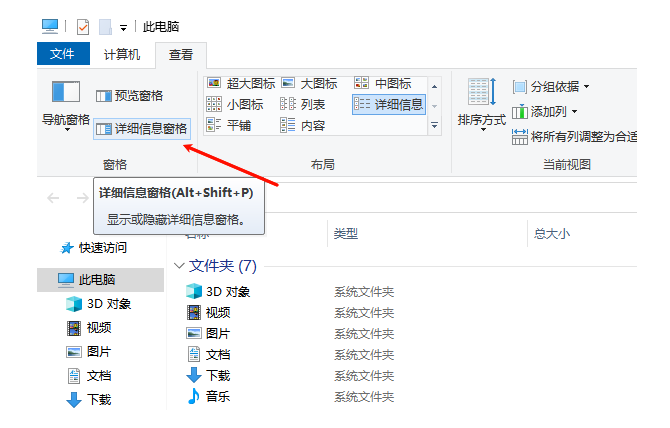The width and height of the screenshot is (670, 428).
Task: Select Details (详细信息) layout
Action: coord(389,104)
